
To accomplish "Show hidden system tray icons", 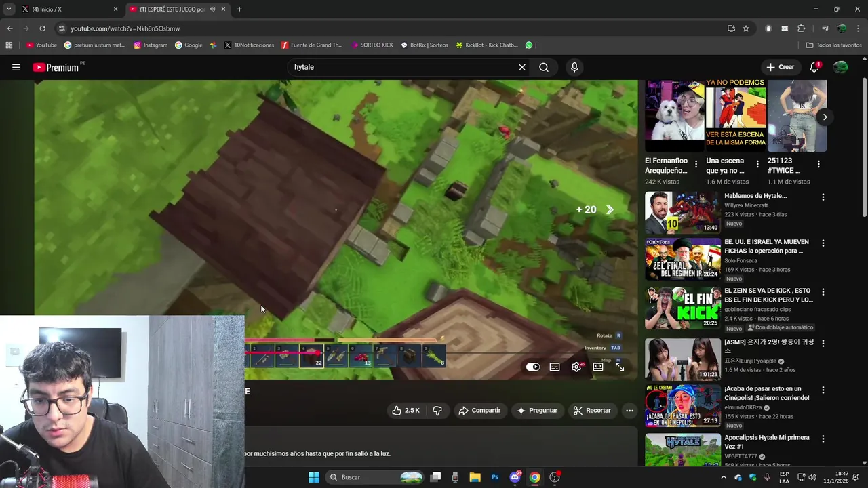I will 723,477.
